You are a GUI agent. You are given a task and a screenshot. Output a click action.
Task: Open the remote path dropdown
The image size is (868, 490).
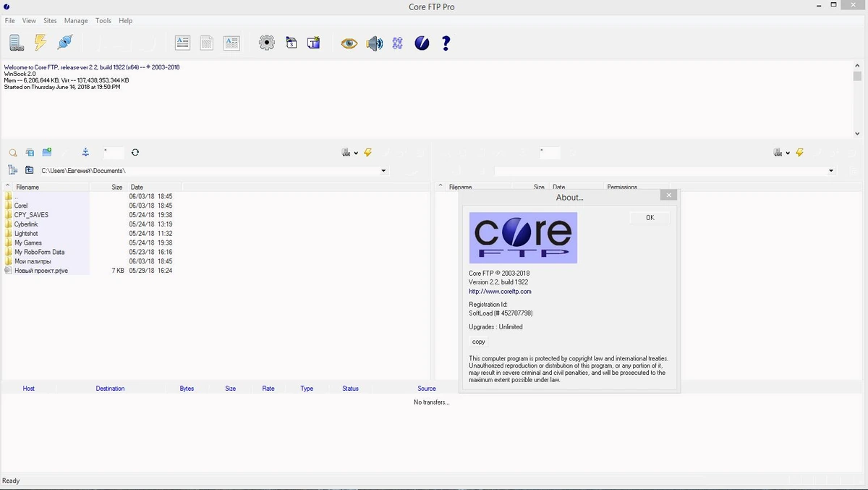(831, 171)
